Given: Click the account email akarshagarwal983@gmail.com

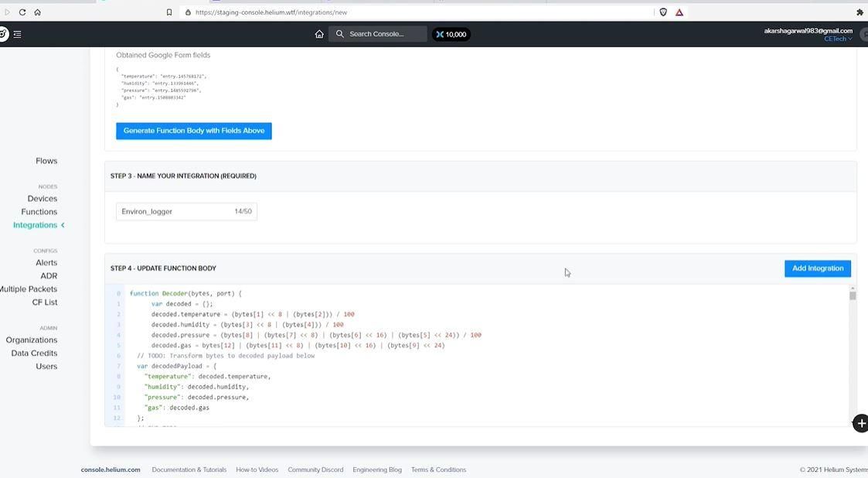Looking at the screenshot, I should pyautogui.click(x=808, y=31).
